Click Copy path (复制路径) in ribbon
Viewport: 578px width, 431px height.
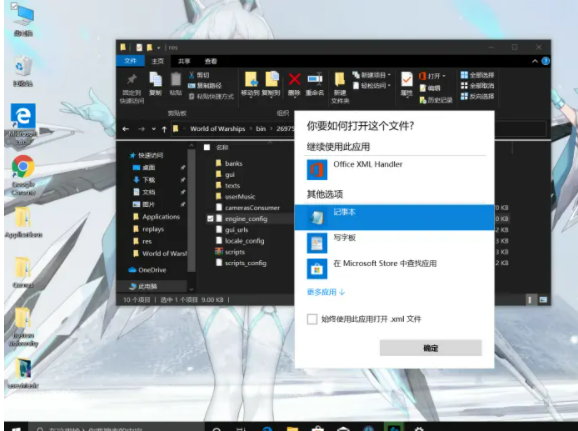[205, 86]
